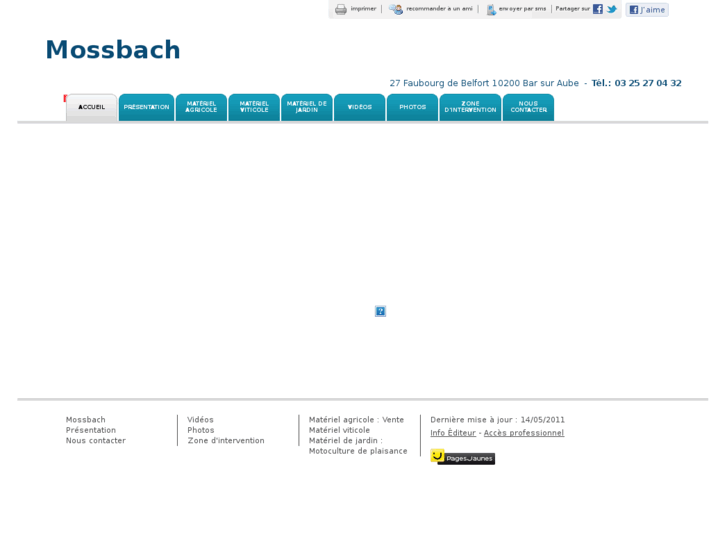
Task: Open the Zone d'intervention tab
Action: 470,107
